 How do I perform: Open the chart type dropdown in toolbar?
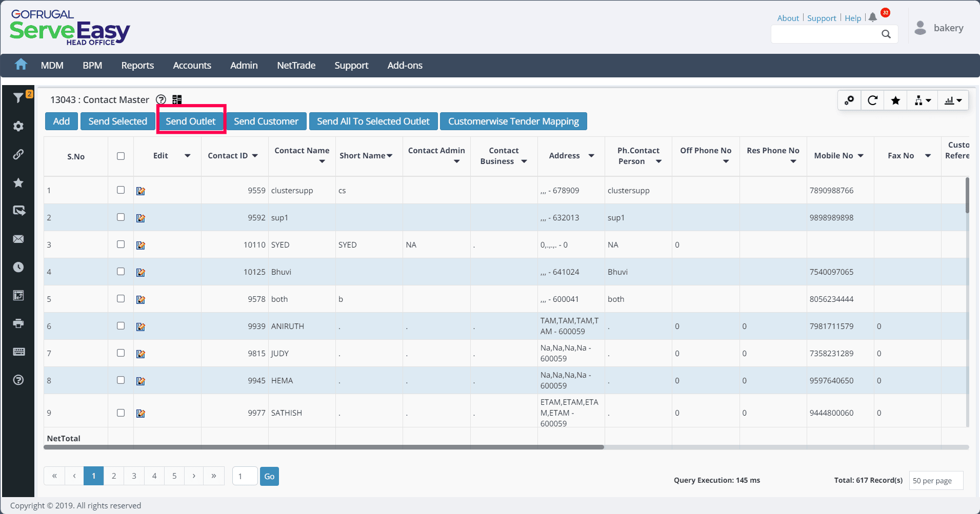coord(953,100)
